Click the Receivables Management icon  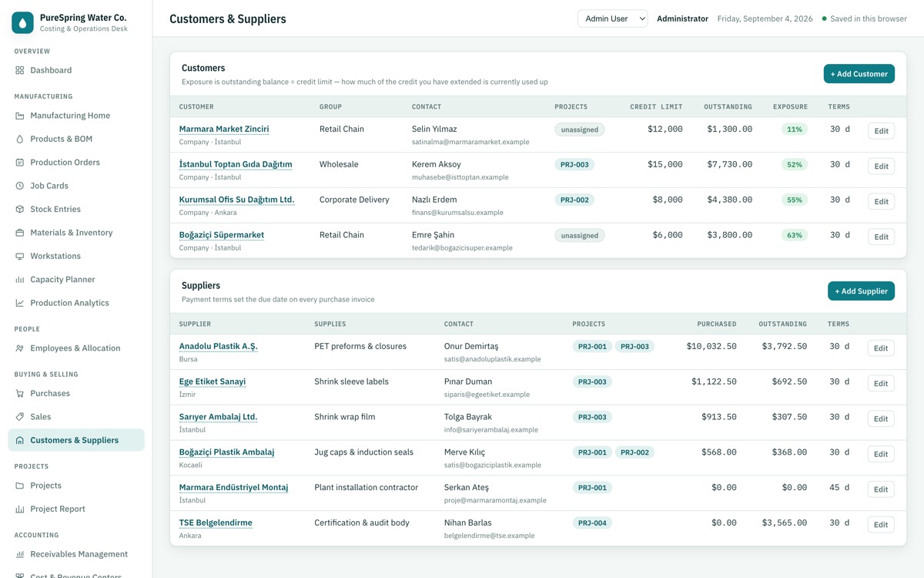coord(20,554)
